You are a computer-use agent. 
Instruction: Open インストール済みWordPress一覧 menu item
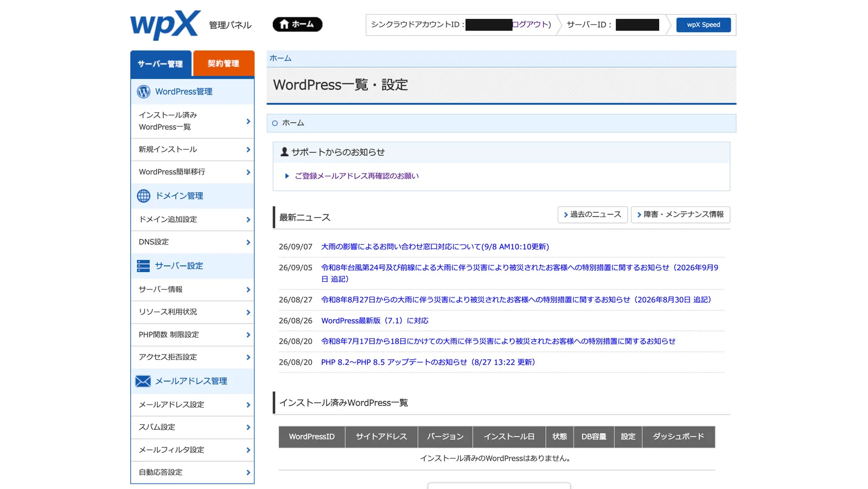[x=193, y=121]
